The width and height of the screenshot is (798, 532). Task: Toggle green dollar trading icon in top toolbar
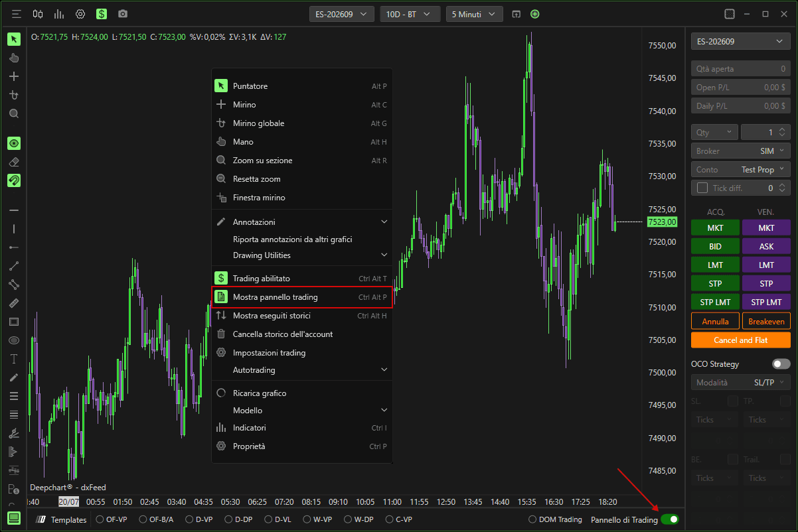point(101,14)
